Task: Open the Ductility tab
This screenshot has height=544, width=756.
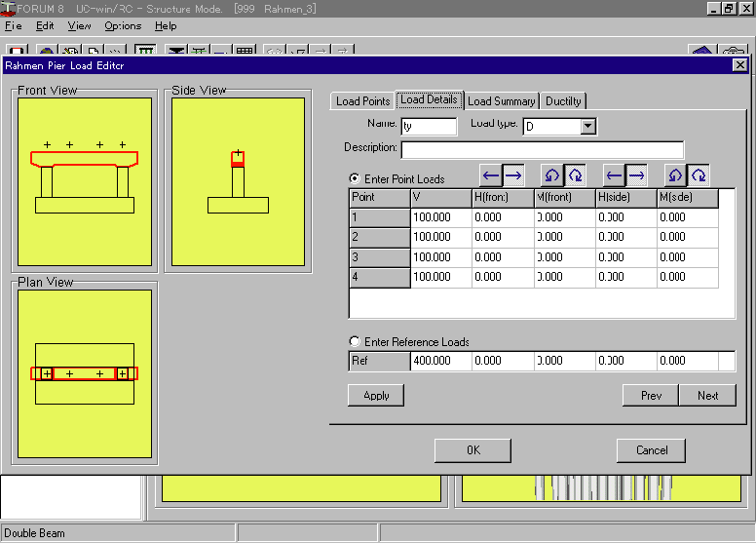Action: coord(563,101)
